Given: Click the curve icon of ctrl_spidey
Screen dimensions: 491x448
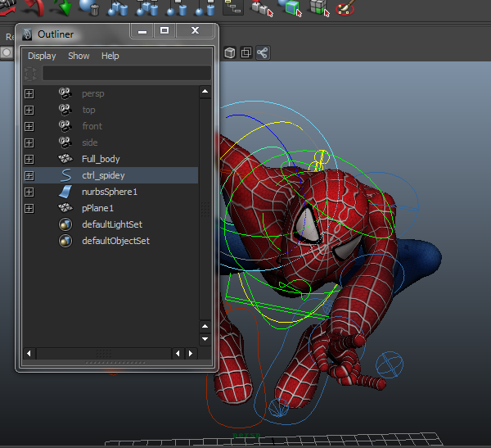Looking at the screenshot, I should click(65, 175).
